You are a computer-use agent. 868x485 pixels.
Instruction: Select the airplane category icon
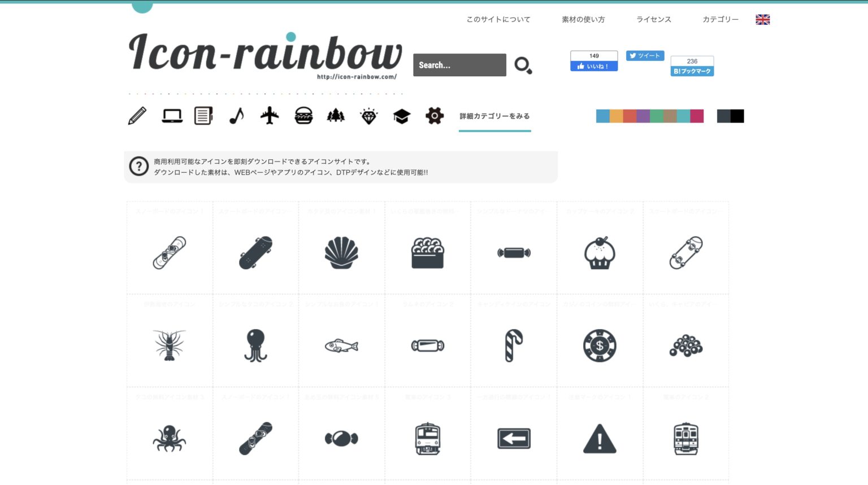click(270, 115)
